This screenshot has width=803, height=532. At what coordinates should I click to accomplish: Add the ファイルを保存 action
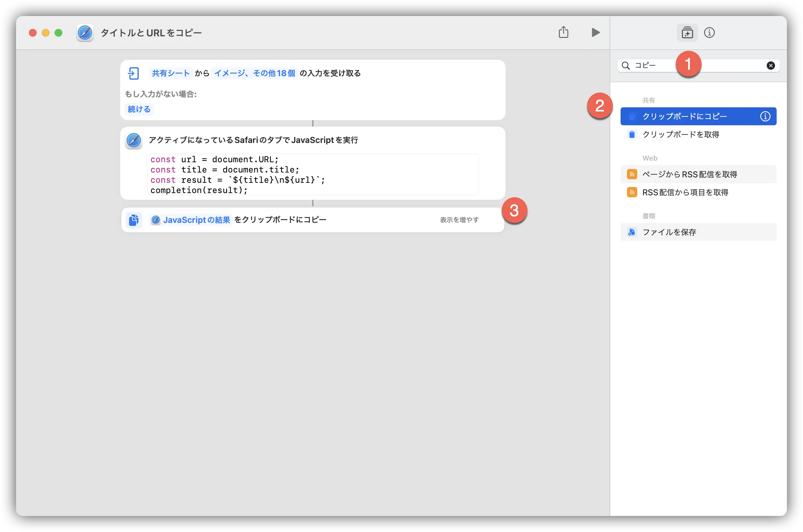(x=669, y=232)
